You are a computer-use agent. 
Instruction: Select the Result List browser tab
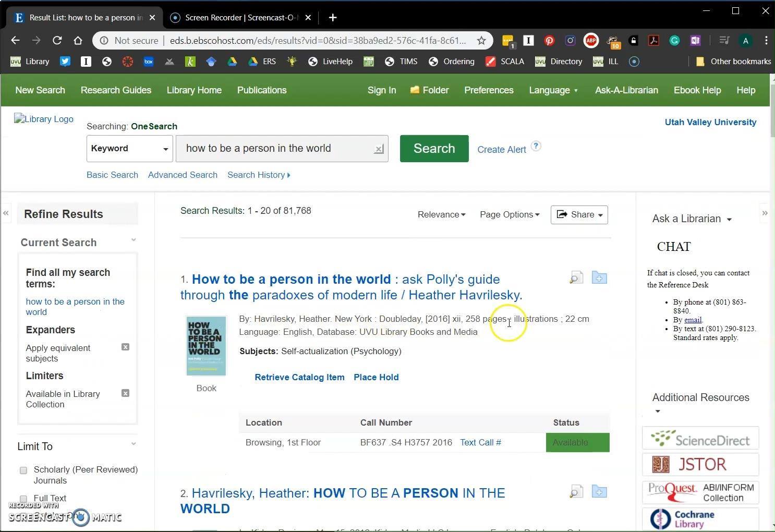tap(86, 17)
